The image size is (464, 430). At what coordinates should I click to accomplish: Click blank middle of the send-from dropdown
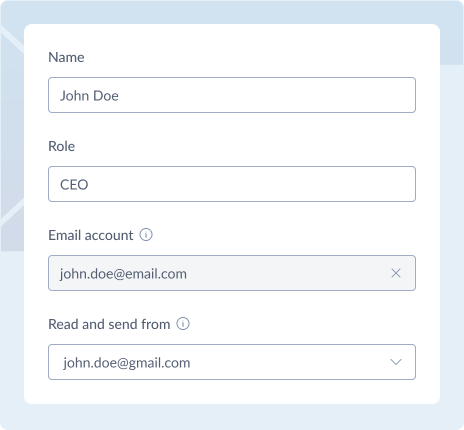click(290, 362)
